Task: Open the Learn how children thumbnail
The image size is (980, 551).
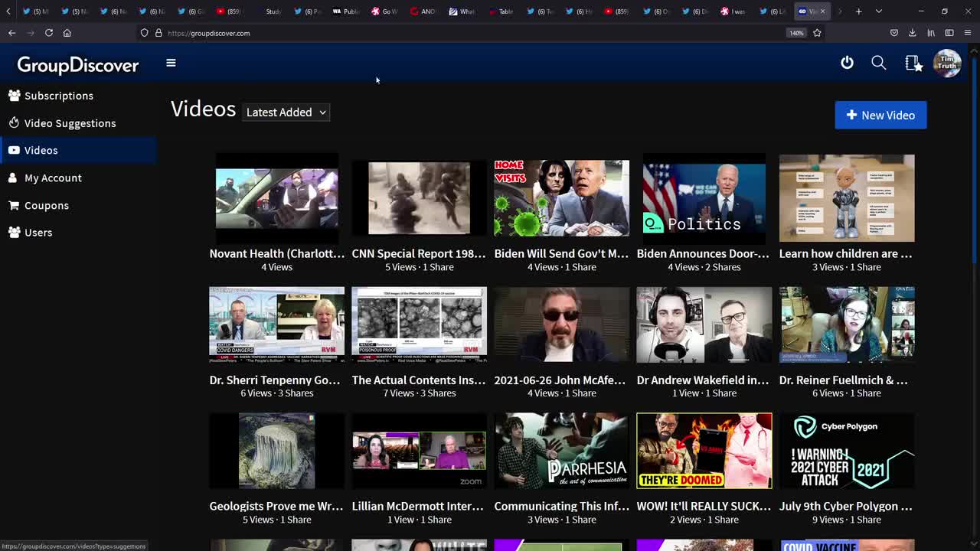Action: click(846, 197)
